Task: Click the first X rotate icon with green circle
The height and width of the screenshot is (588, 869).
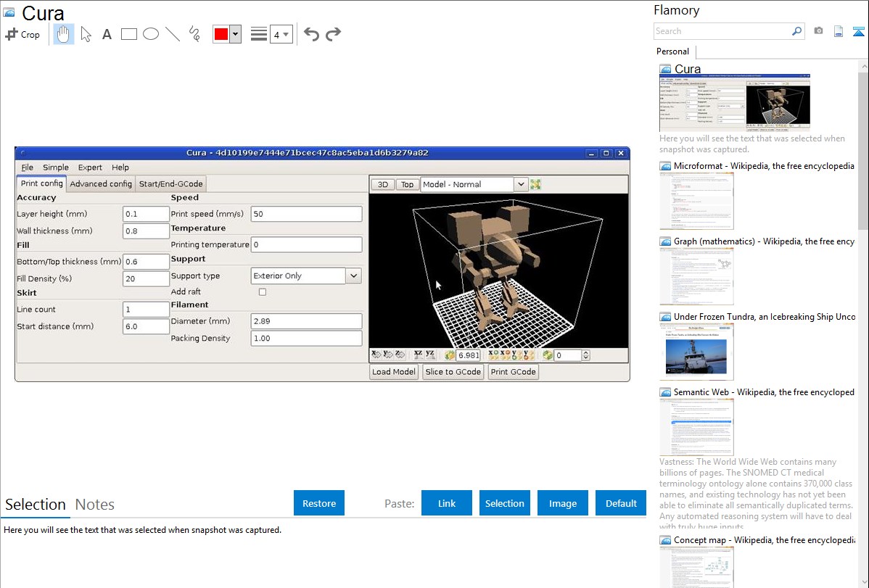Action: point(493,355)
